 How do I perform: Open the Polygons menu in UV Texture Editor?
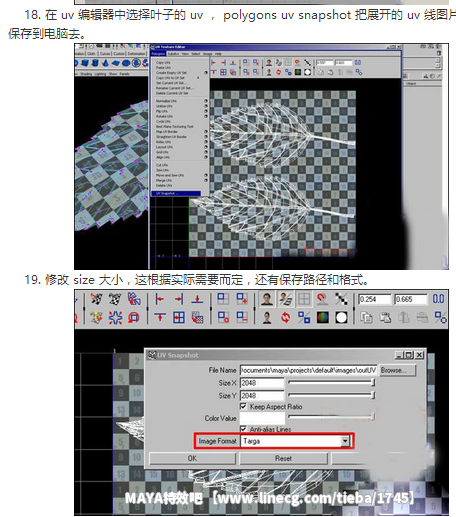[x=158, y=53]
